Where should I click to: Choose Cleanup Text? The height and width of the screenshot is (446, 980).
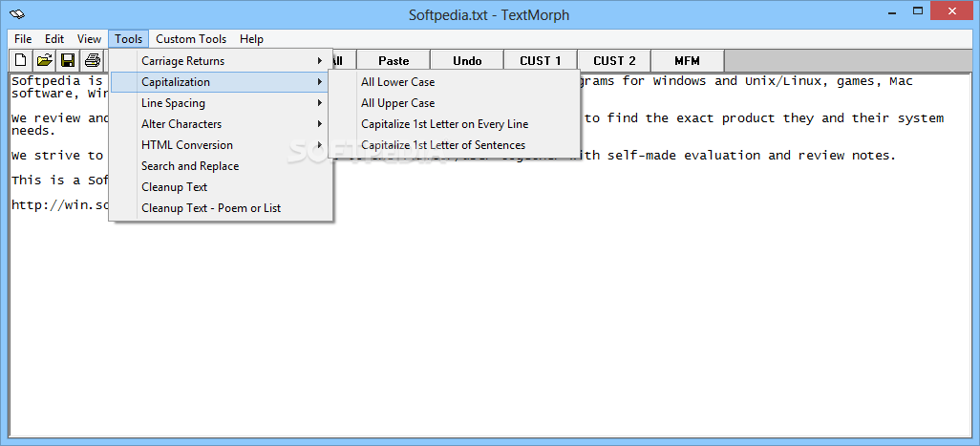(220, 187)
